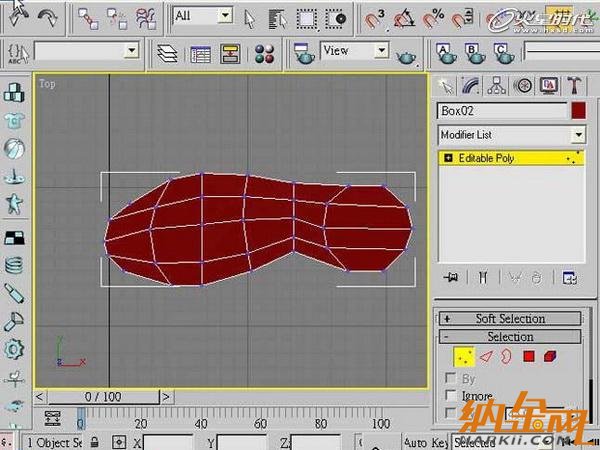Click the Quick Render teapot

406,57
